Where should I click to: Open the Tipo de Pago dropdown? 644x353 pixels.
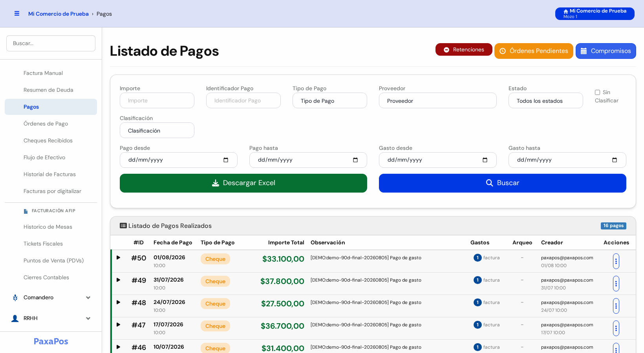[x=330, y=100]
